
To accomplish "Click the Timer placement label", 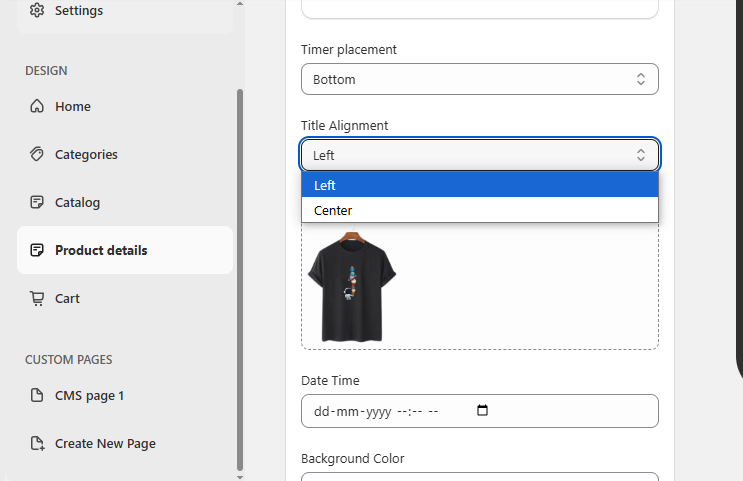I will (349, 50).
